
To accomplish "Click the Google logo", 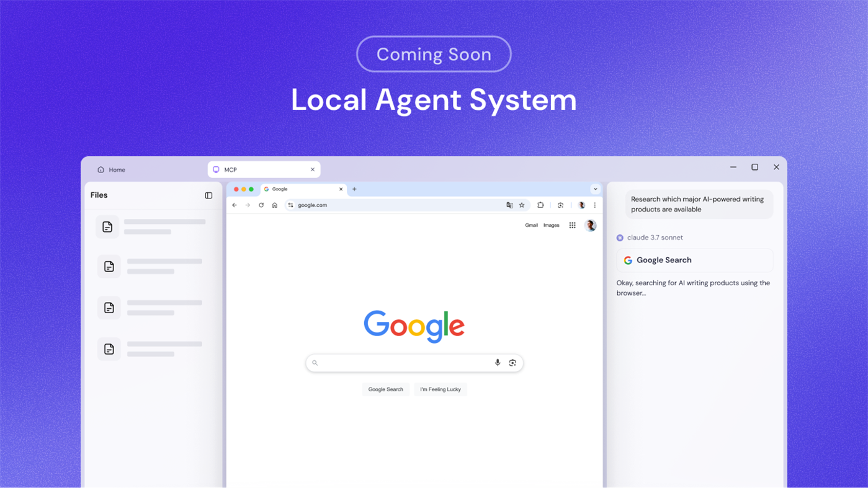I will [414, 326].
